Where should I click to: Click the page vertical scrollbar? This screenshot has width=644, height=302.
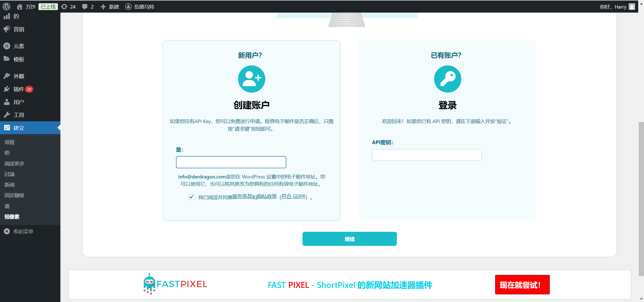[641, 199]
